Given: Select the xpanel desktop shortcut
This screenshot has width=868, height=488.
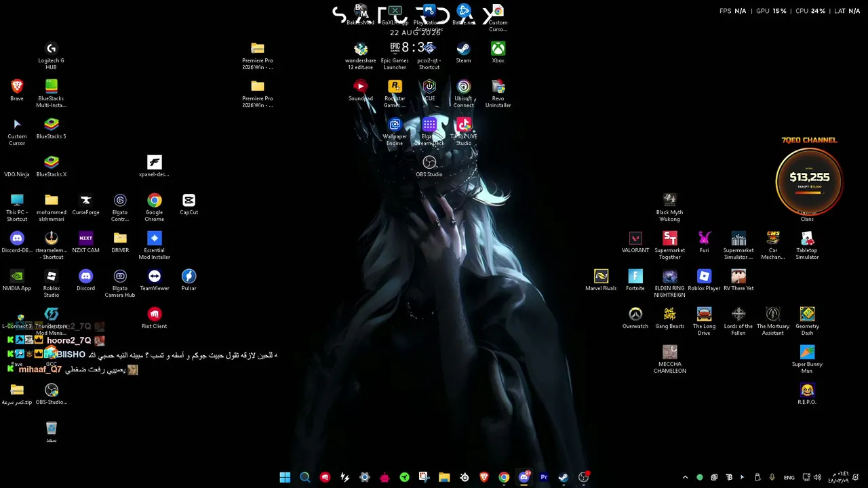Looking at the screenshot, I should point(154,166).
